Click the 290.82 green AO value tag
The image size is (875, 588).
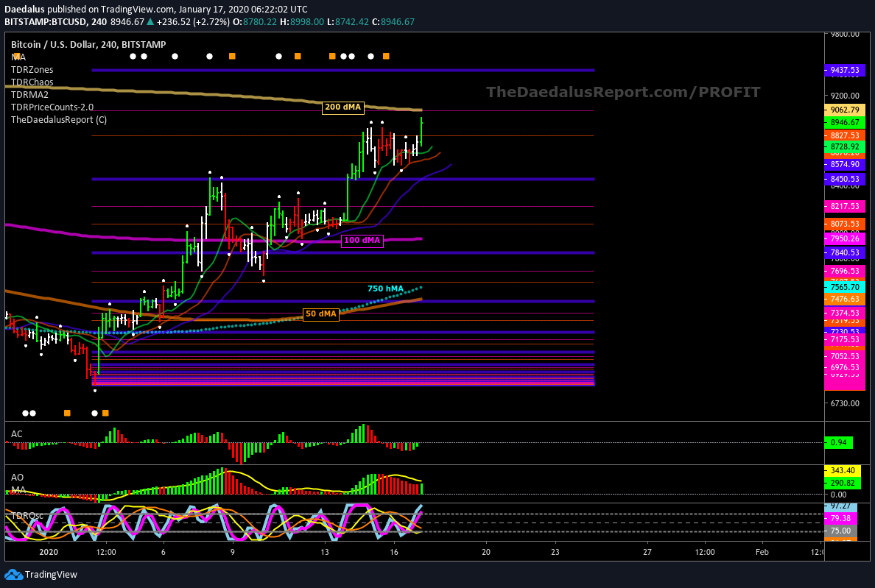843,483
